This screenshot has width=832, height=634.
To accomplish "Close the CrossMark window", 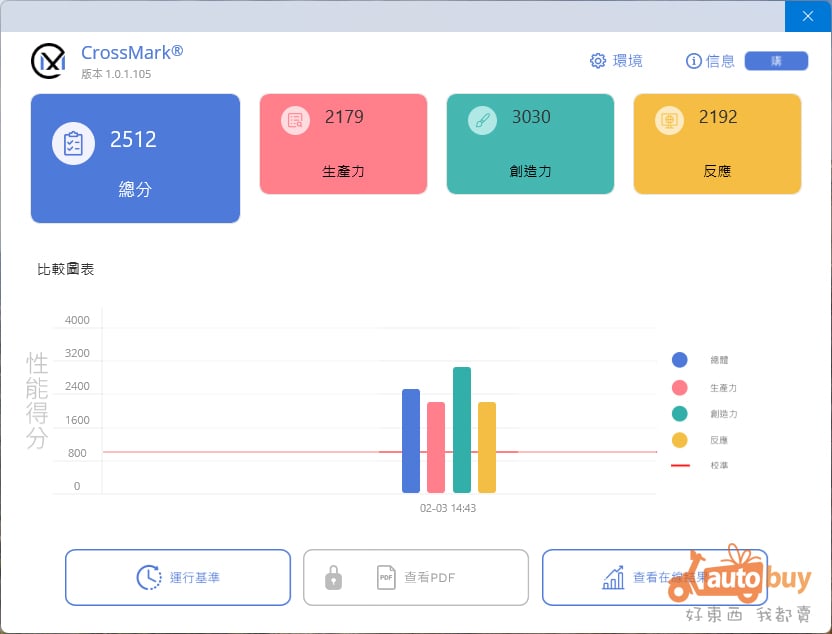I will pyautogui.click(x=808, y=16).
